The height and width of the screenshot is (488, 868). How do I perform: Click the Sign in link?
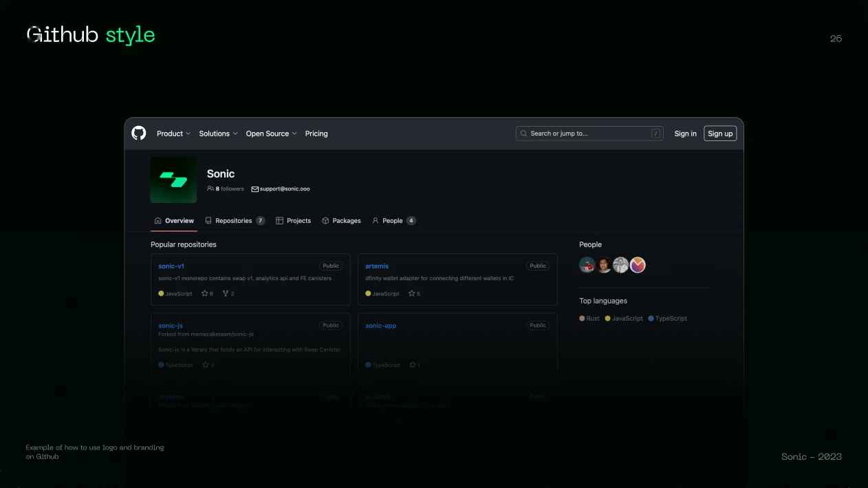[685, 134]
